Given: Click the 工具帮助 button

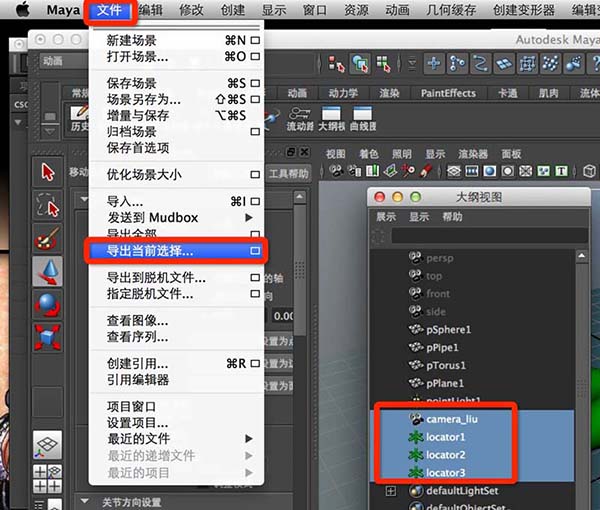Looking at the screenshot, I should pyautogui.click(x=288, y=174).
